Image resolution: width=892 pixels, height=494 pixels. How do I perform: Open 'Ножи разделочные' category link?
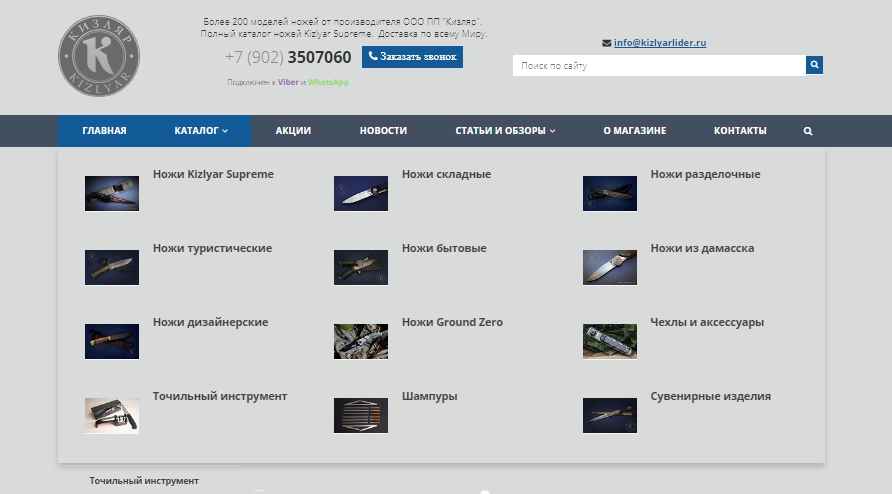click(705, 174)
